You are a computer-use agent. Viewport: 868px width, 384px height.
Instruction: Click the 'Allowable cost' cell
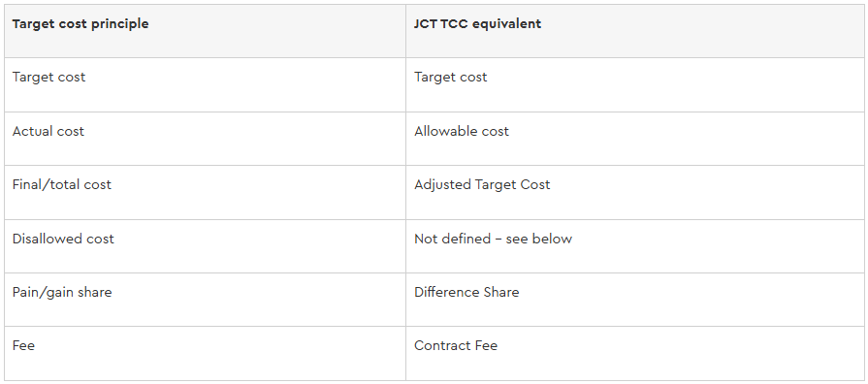click(x=635, y=139)
